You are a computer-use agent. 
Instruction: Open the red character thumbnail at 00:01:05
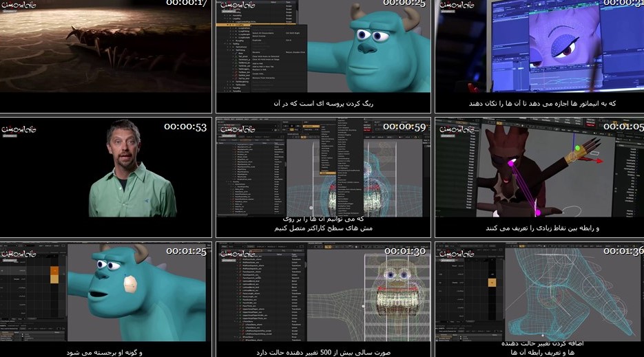click(x=539, y=177)
